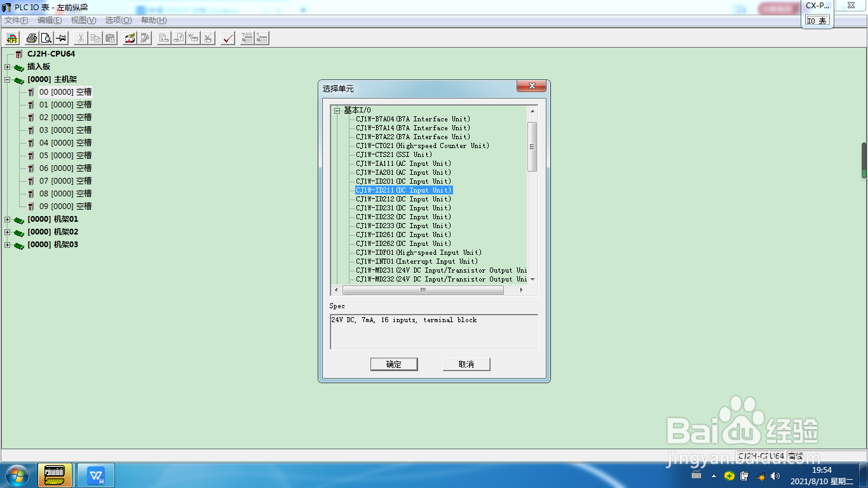This screenshot has width=868, height=488.
Task: Open WPS taskbar icon
Action: (x=97, y=475)
